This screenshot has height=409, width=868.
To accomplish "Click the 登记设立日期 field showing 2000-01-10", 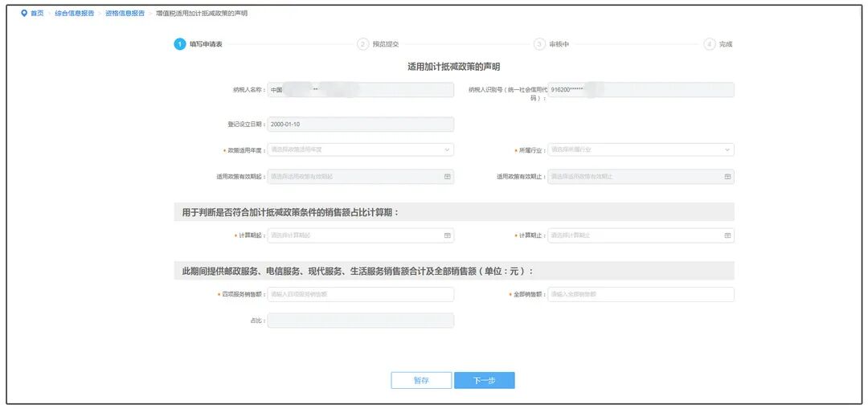I will point(360,124).
